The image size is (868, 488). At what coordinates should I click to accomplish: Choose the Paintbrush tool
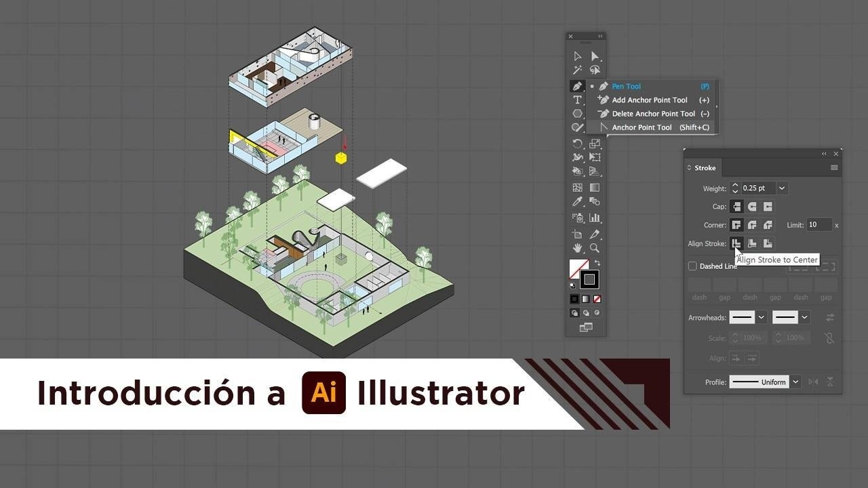(x=577, y=127)
